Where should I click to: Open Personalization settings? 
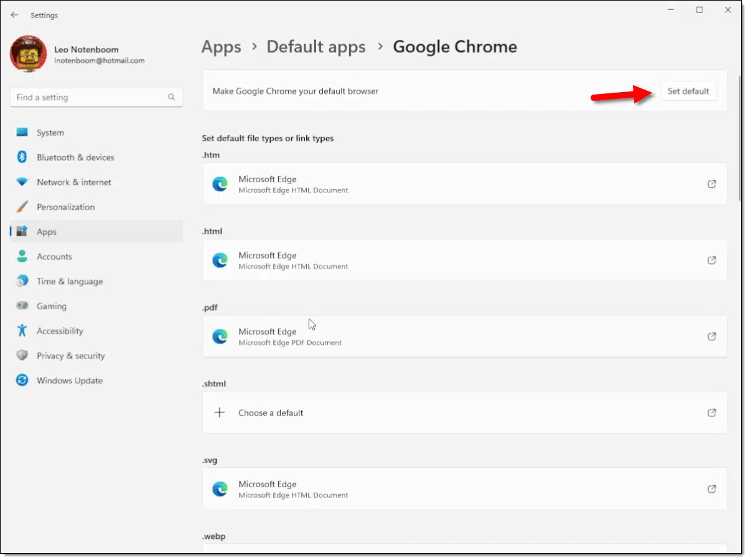[x=96, y=207]
